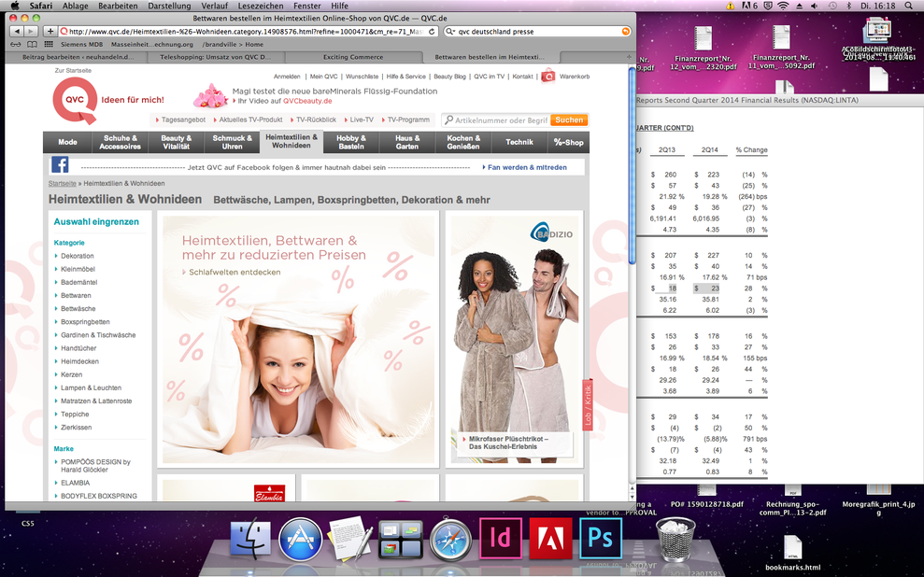Reload the page using the address bar icon
Screen dimensions: 924x577
[x=432, y=32]
